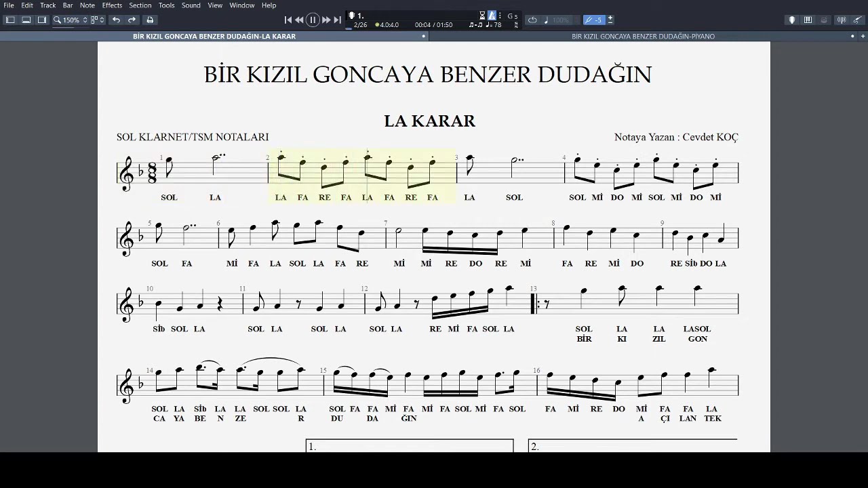
Task: Click 'SOL KLARNET/TSM NOTALARI' text
Action: pyautogui.click(x=193, y=137)
